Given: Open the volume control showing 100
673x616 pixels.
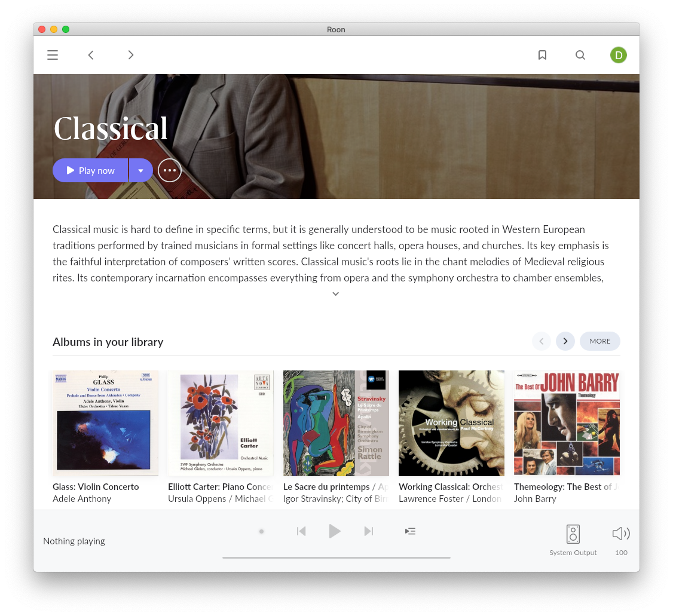Looking at the screenshot, I should point(621,540).
